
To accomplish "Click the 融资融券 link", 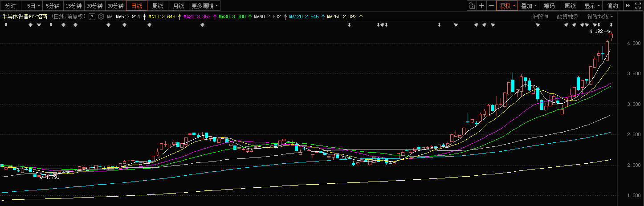I will 567,16.
